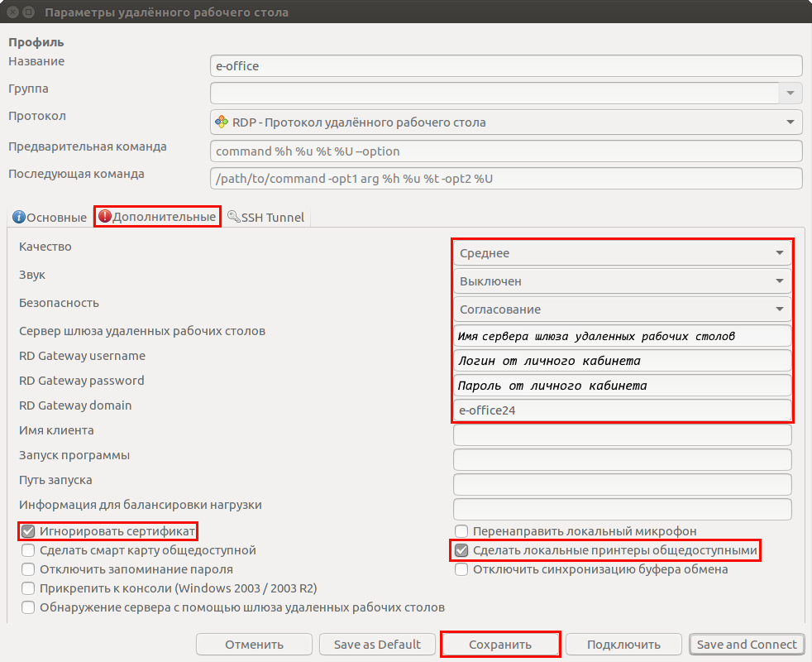Click the Отменить button
Viewport: 812px width, 662px height.
tap(254, 645)
